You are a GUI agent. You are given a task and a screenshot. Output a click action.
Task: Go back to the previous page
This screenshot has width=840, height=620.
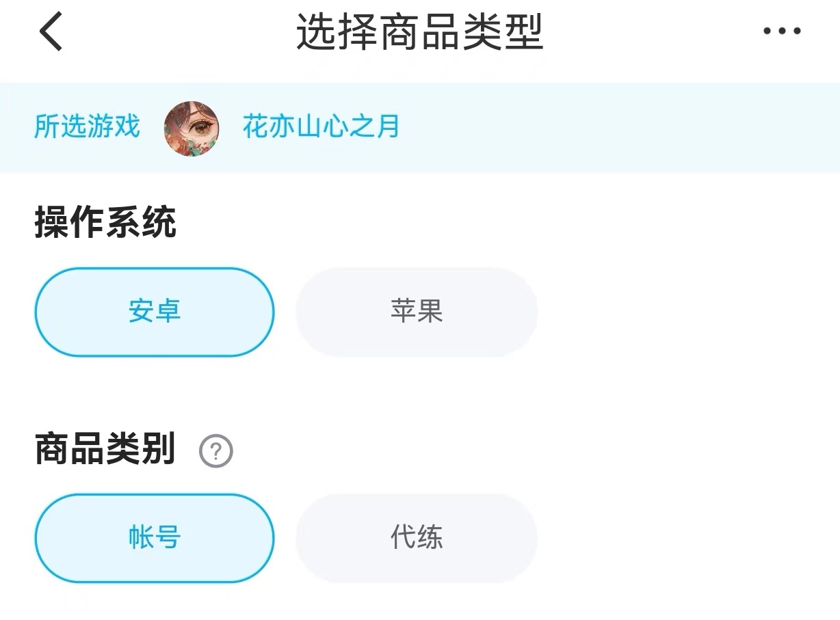[x=51, y=31]
